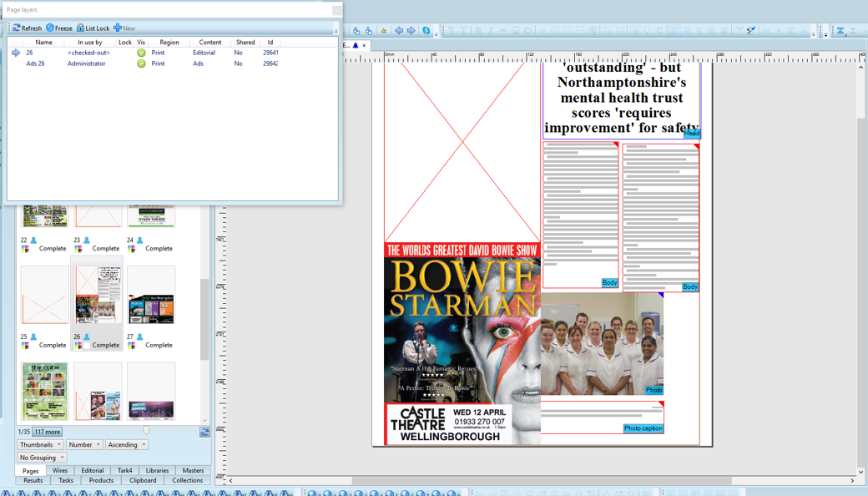
Task: Open the Ascending order dropdown
Action: point(127,444)
